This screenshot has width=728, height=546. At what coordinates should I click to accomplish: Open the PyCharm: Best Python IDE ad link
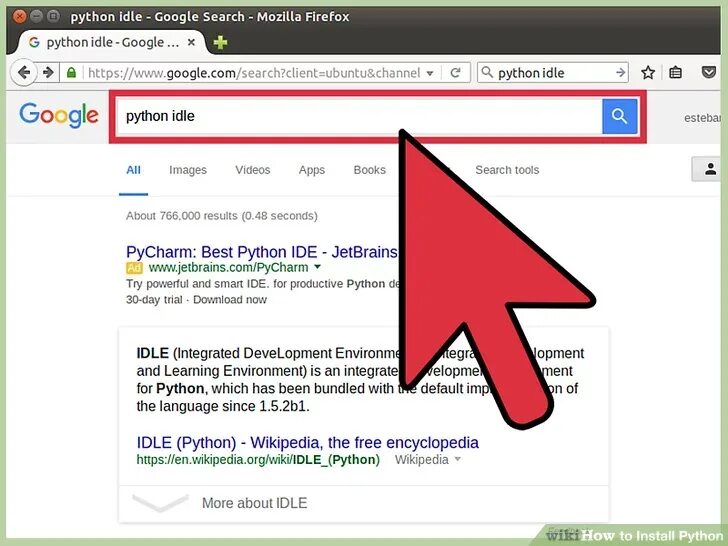262,252
